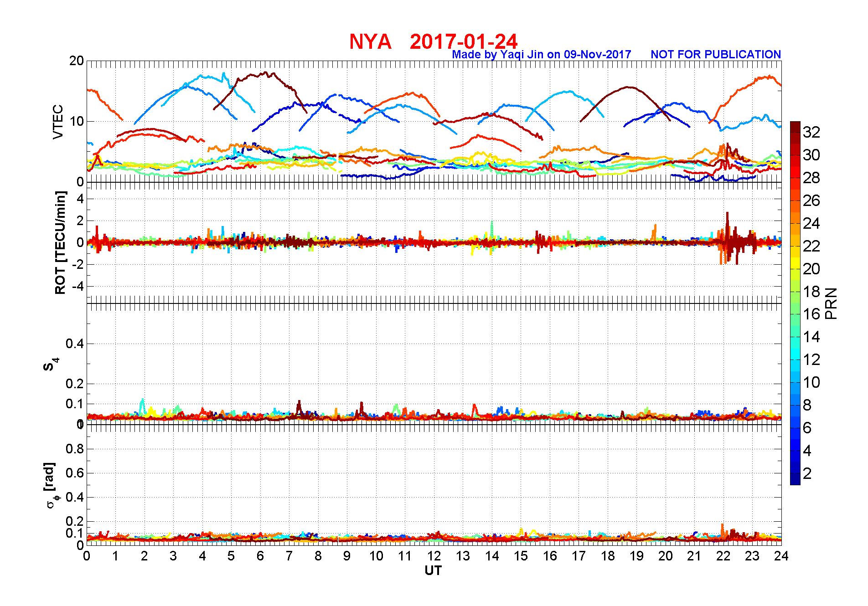Viewport: 868px width, 606px height.
Task: Select the UT axis tick "7"
Action: [289, 556]
